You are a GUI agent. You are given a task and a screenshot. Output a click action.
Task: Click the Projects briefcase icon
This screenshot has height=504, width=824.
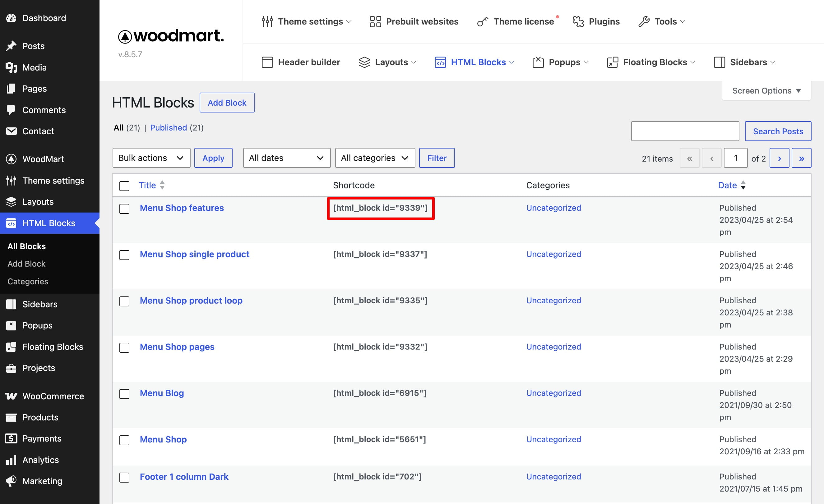11,368
